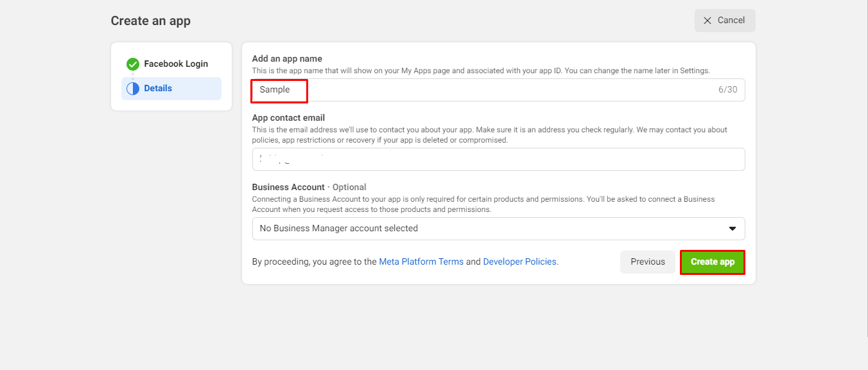Open the Business Manager account dropdown

498,229
